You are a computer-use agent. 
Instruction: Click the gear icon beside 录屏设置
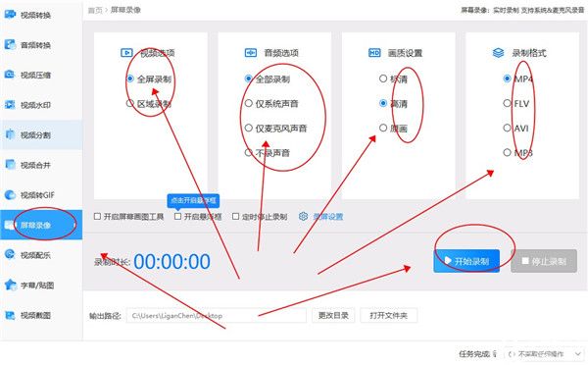pos(304,216)
